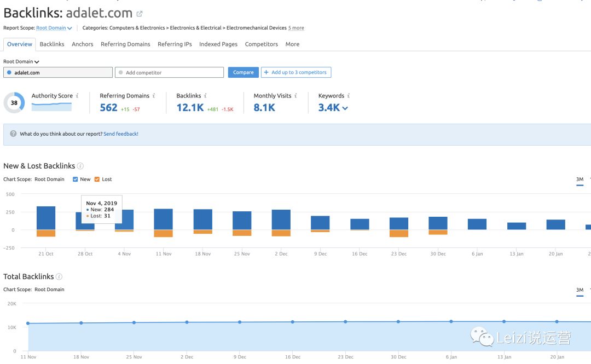The image size is (591, 364).
Task: Open the More tab menu
Action: [292, 44]
